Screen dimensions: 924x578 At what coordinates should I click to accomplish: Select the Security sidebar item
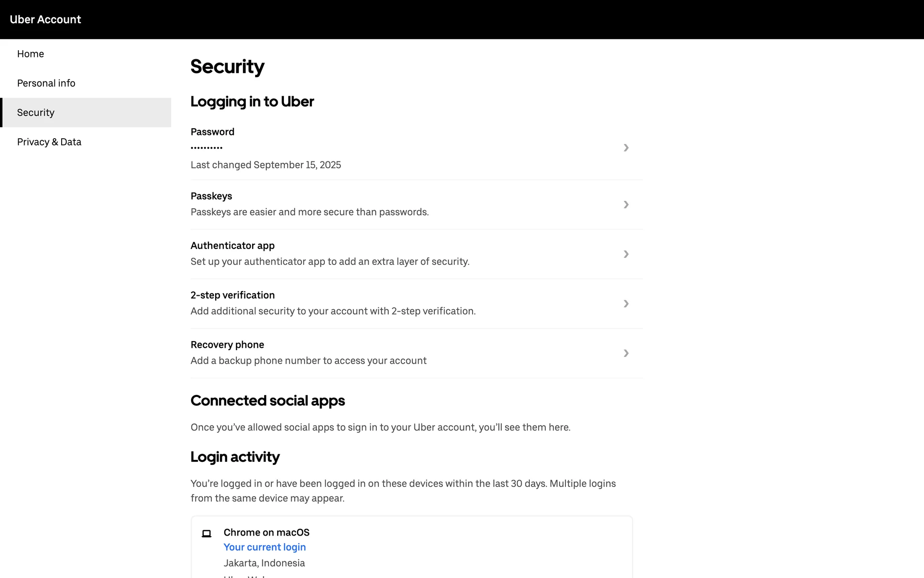click(36, 113)
